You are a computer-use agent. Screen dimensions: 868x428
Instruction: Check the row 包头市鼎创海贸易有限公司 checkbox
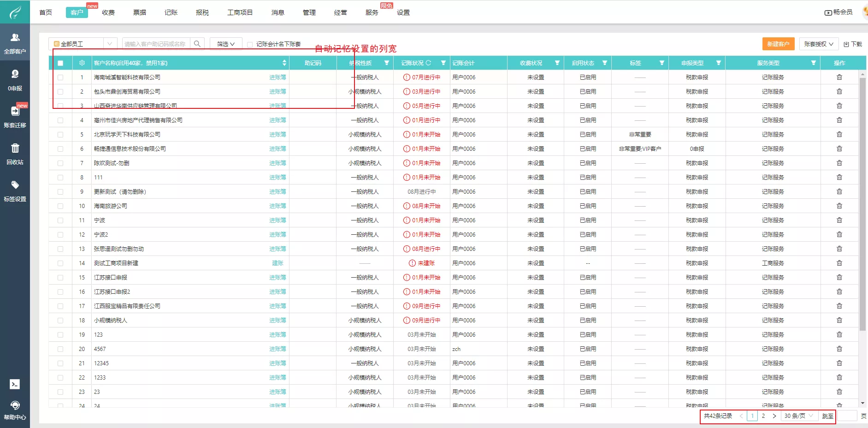point(60,92)
